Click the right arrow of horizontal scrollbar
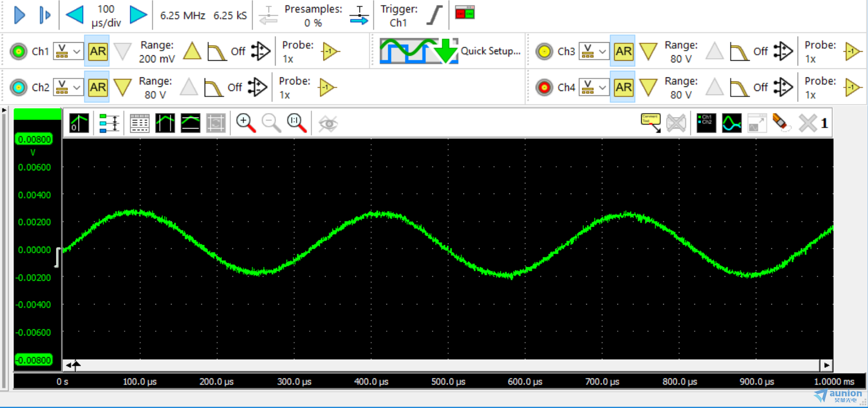This screenshot has width=868, height=408. (826, 365)
